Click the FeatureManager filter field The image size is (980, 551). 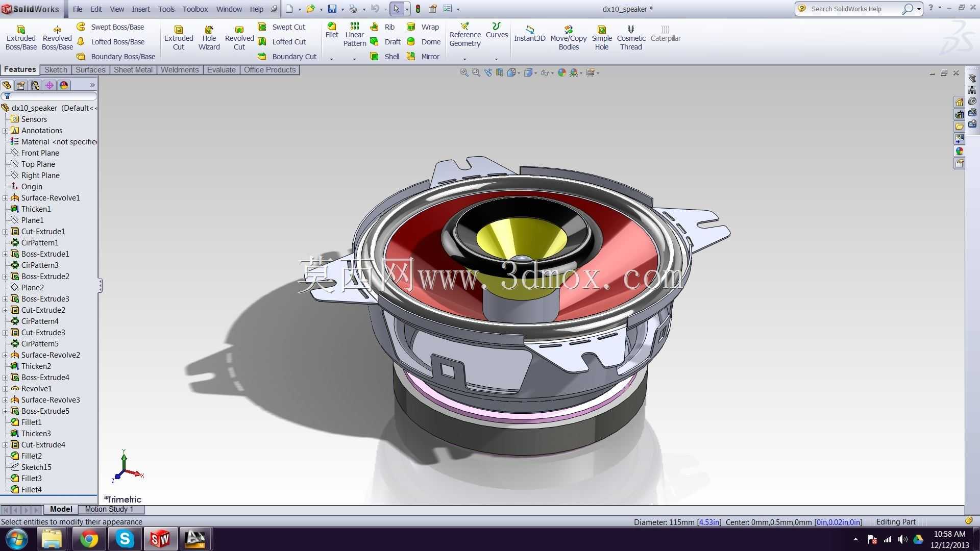click(50, 96)
